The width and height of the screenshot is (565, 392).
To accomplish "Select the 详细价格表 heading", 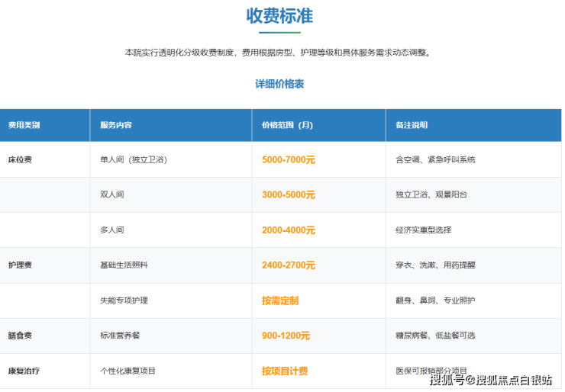I will click(279, 84).
